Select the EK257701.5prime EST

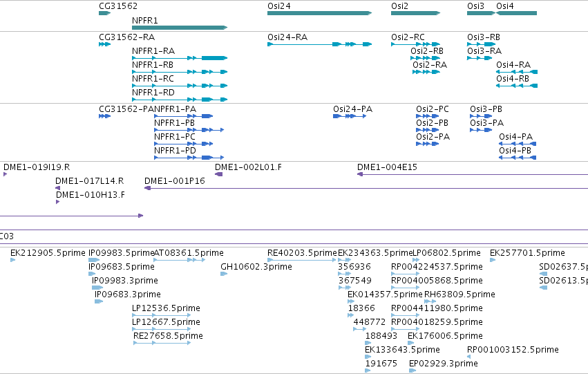pos(493,260)
